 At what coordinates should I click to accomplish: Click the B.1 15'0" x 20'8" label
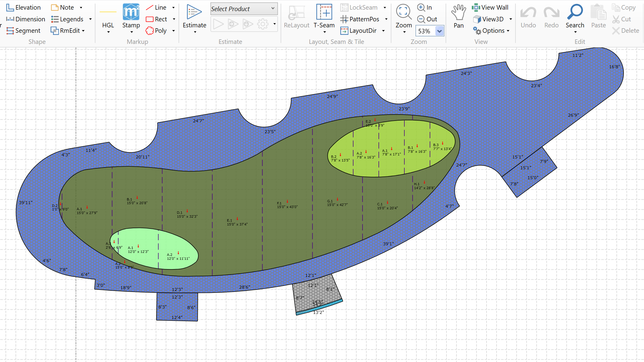137,201
